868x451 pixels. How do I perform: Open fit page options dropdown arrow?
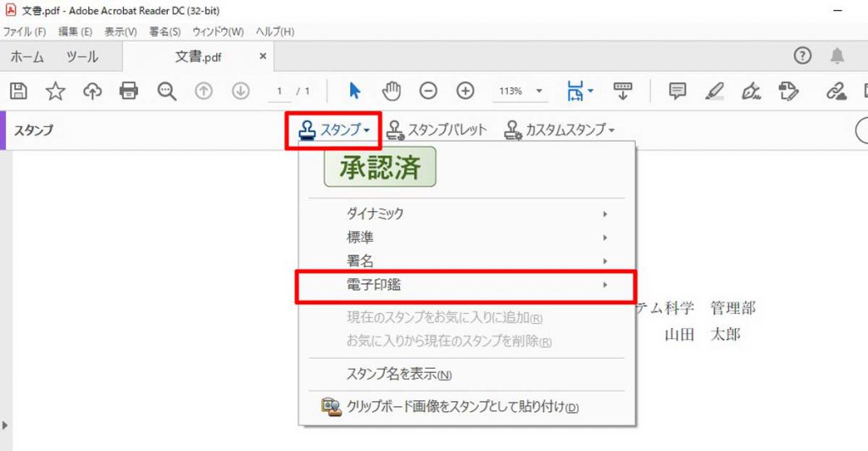pos(591,91)
